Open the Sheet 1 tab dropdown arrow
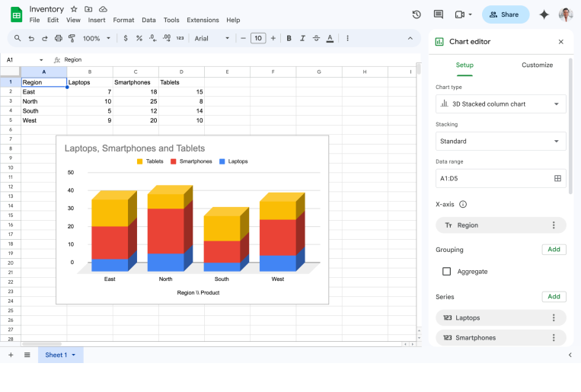581x392 pixels. pos(73,355)
